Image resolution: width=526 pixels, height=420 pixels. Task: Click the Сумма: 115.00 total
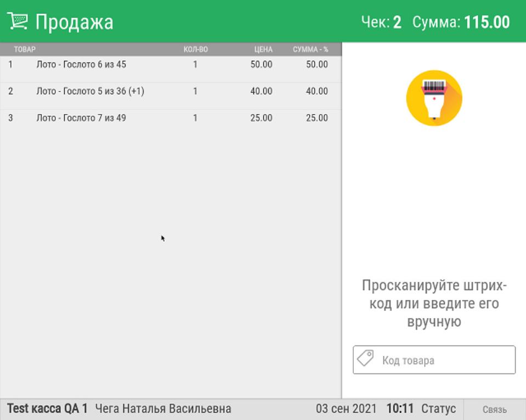461,22
